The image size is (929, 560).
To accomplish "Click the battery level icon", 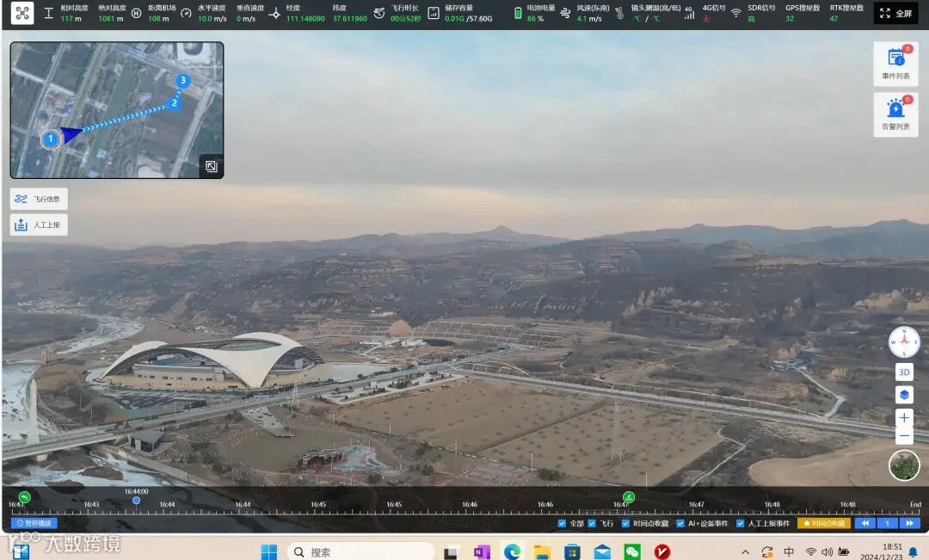I will (517, 13).
